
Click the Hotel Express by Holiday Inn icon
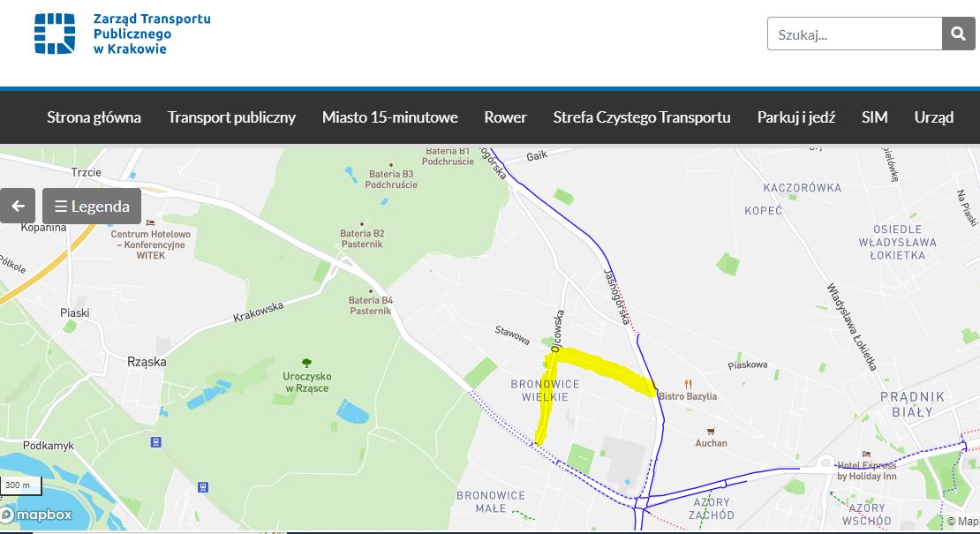(866, 454)
